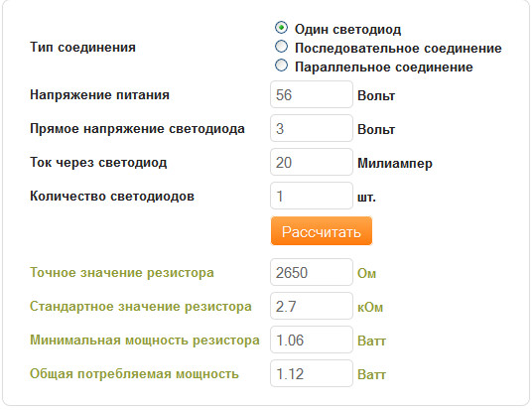Choose "Параллельное соединение" radio option

pyautogui.click(x=281, y=66)
